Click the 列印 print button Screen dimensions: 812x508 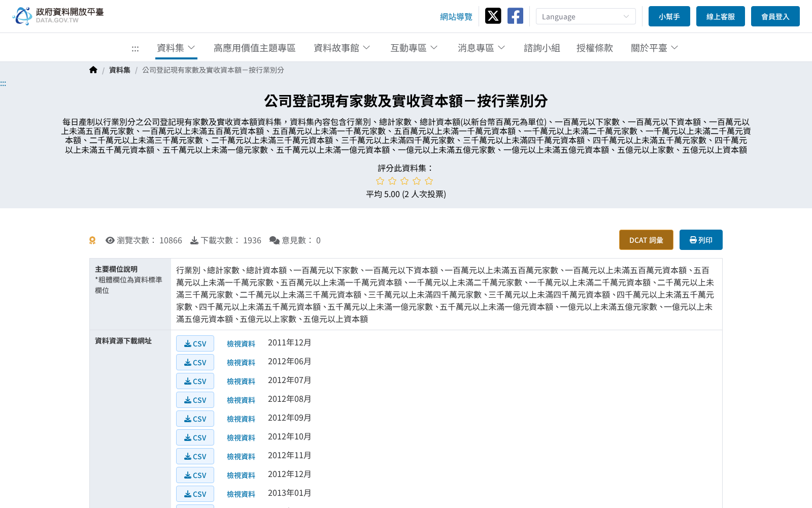(701, 240)
